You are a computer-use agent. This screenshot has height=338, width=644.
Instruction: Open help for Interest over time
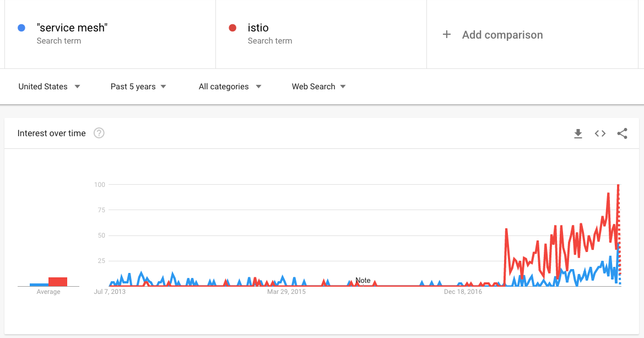[99, 133]
